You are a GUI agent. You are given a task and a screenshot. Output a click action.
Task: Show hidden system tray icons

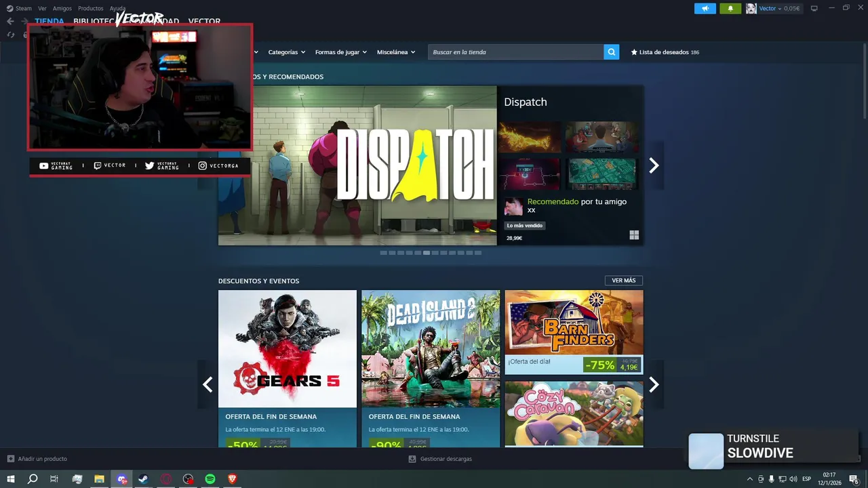coord(749,479)
